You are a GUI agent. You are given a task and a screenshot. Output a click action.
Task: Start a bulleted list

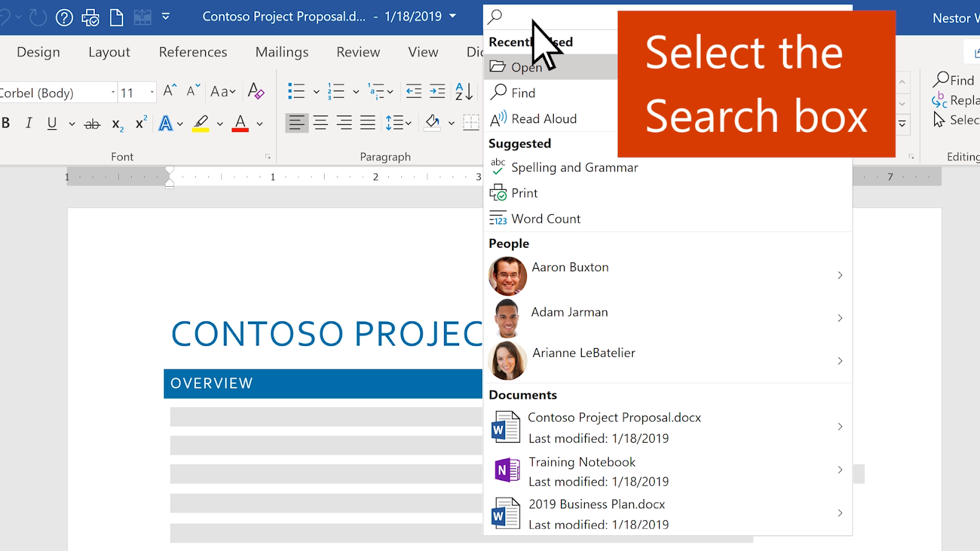[296, 92]
